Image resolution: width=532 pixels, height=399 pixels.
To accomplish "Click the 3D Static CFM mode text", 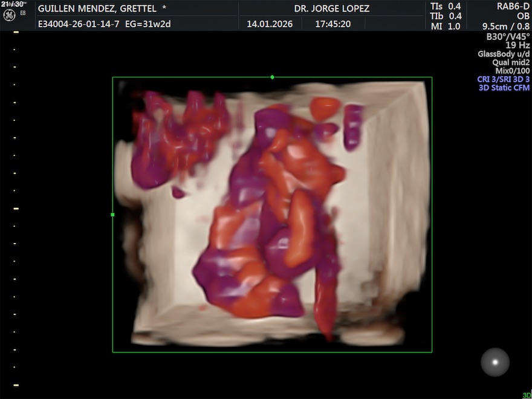I will [x=504, y=88].
